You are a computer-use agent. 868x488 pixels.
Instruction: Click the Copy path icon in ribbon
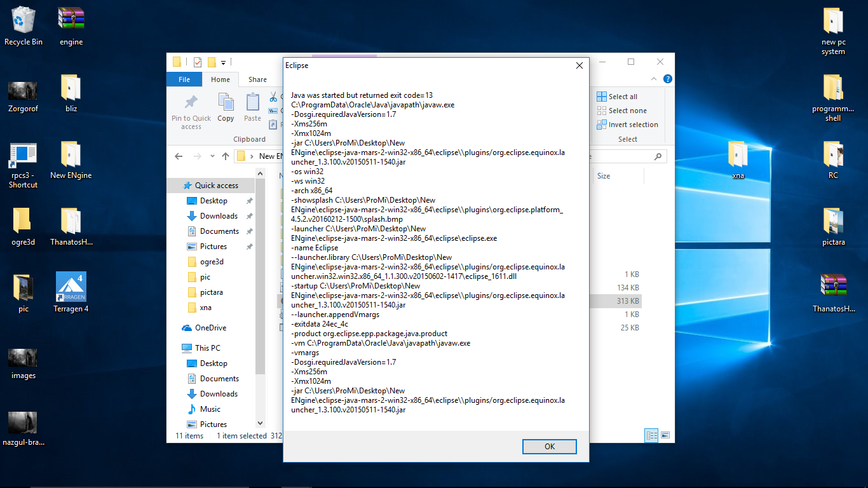[273, 111]
